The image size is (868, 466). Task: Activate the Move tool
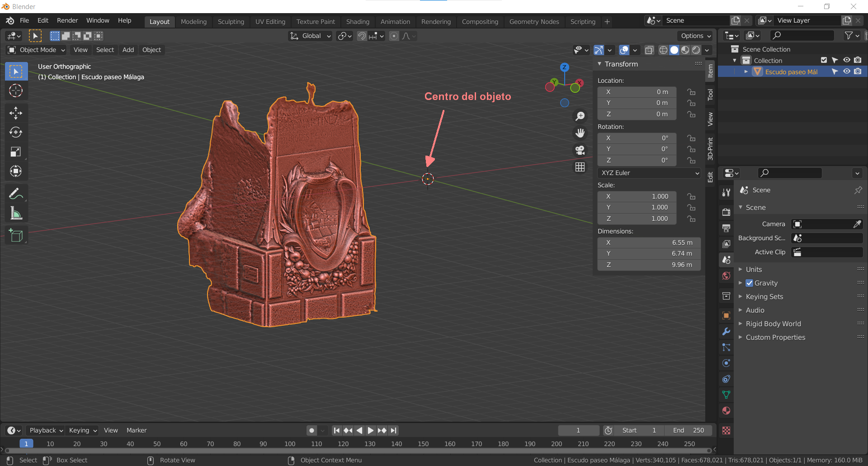pos(16,113)
